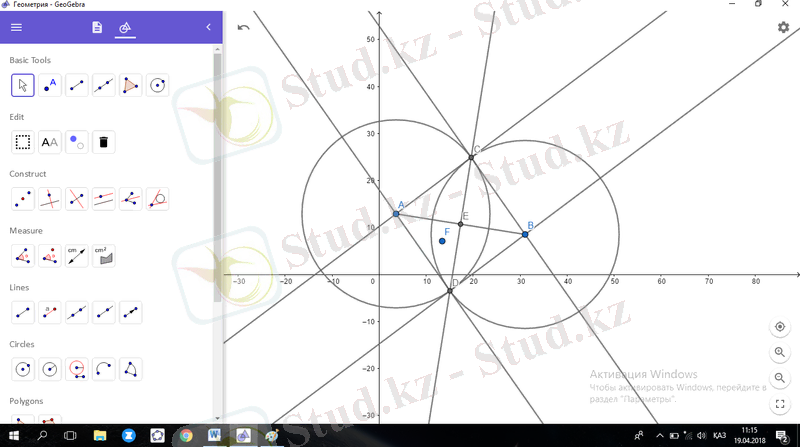Zoom in on the graphics view
This screenshot has height=447, width=800.
coord(780,352)
